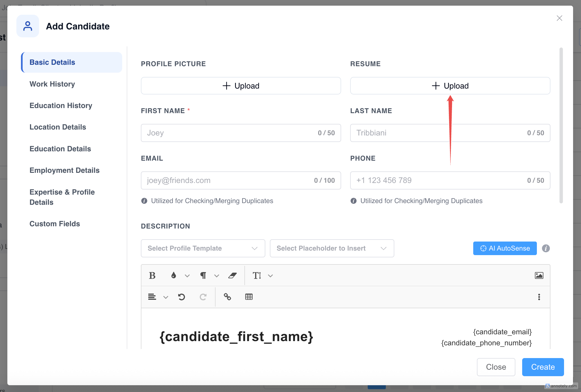Upload a profile picture

[241, 86]
